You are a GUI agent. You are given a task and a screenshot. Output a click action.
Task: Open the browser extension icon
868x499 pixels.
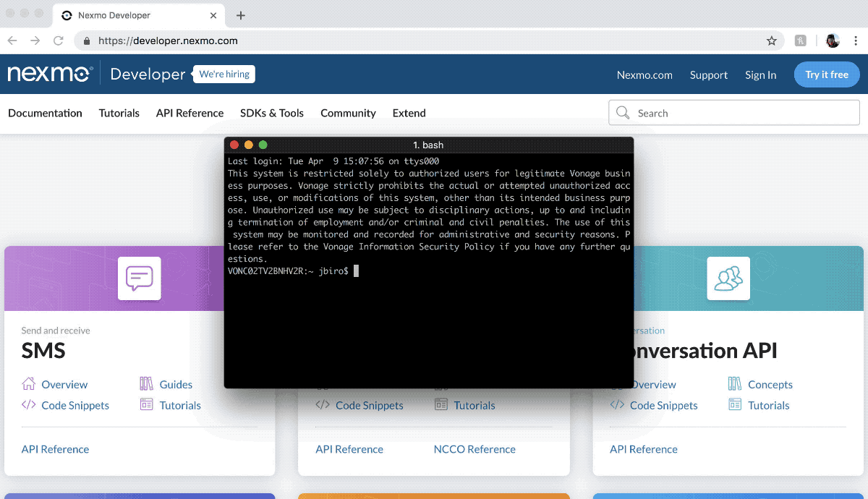801,40
